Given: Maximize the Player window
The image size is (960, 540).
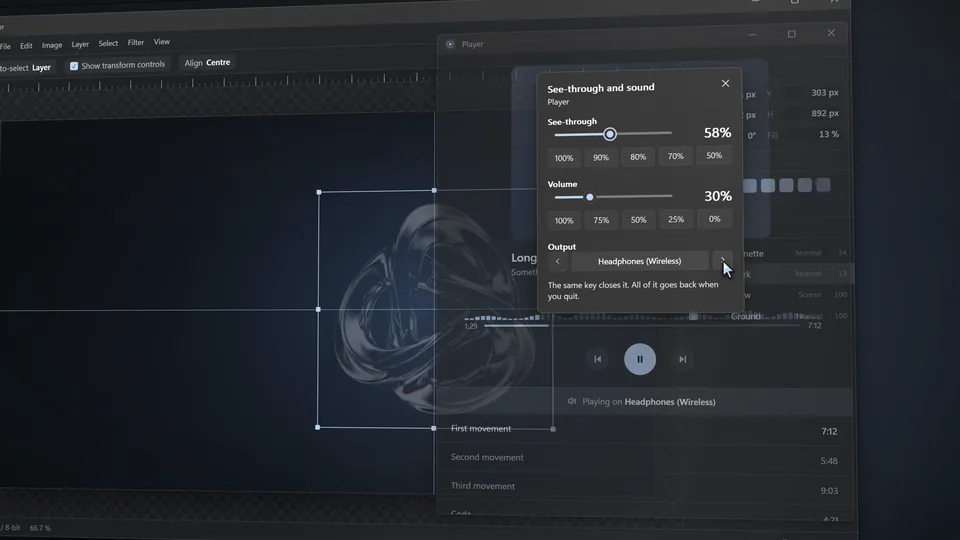Looking at the screenshot, I should 792,34.
